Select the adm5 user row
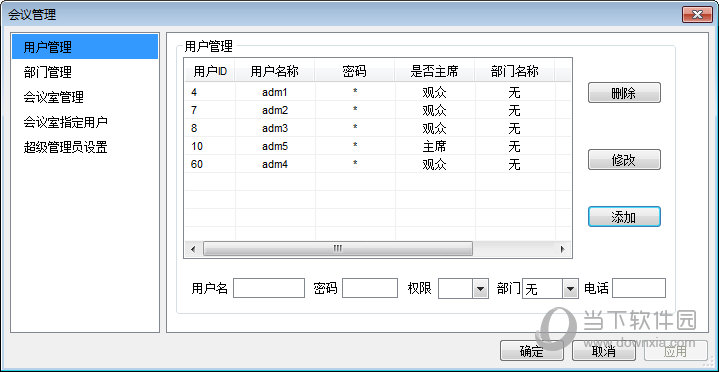The width and height of the screenshot is (720, 372). pos(378,146)
